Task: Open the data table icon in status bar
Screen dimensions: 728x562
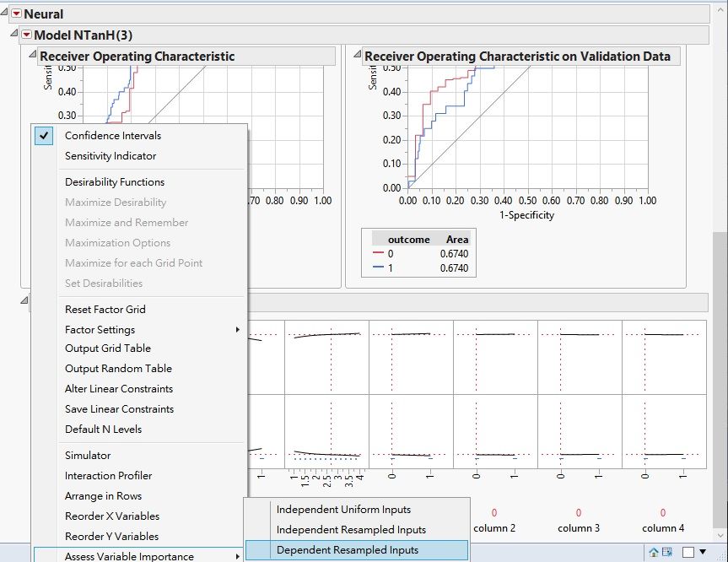Action: click(667, 552)
